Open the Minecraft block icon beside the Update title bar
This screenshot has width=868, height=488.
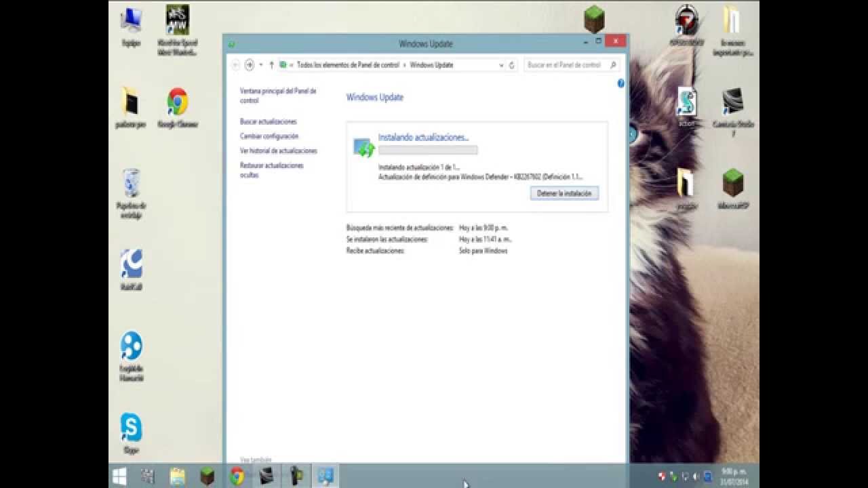pyautogui.click(x=594, y=20)
